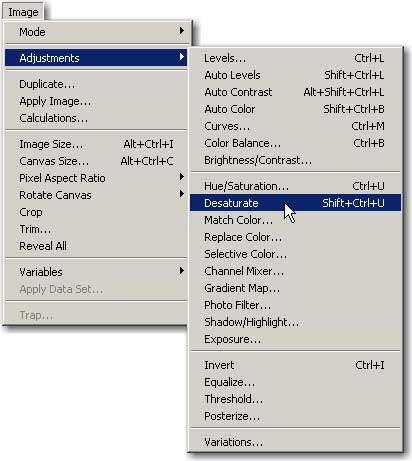Select Canvas Size… command

coord(96,161)
